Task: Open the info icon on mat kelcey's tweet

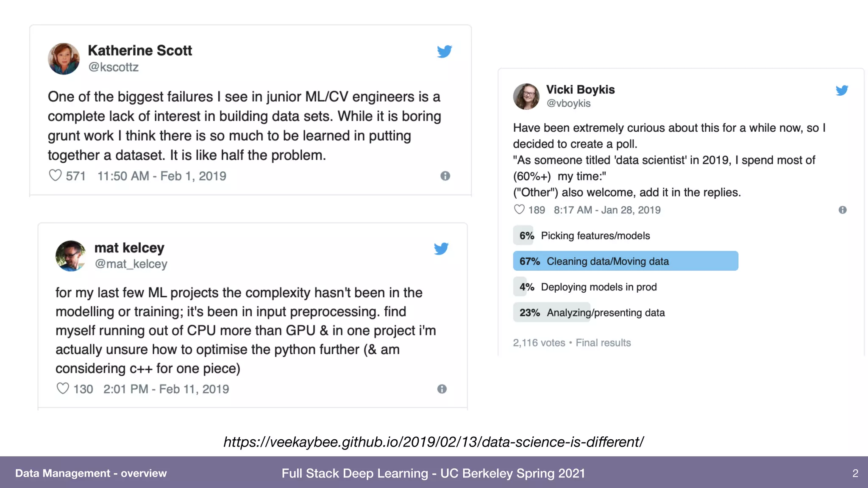Action: pos(442,389)
